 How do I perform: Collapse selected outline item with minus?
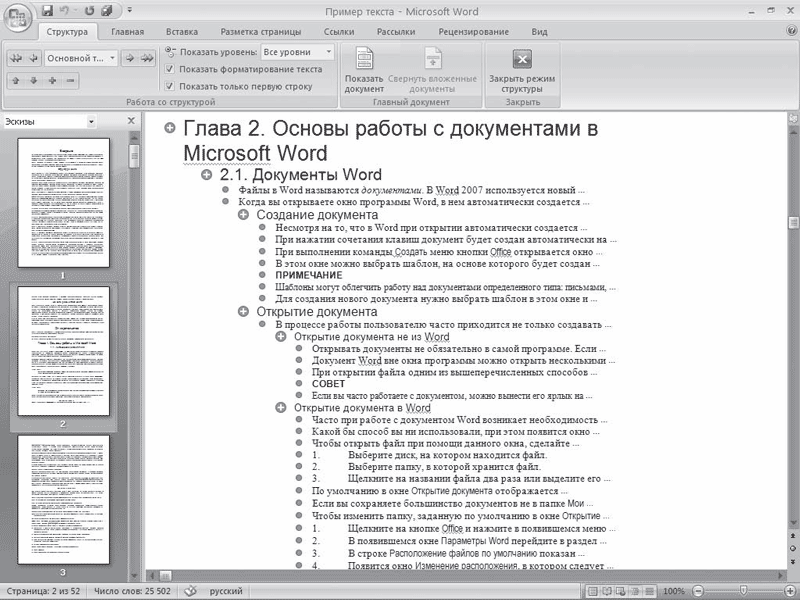coord(70,81)
